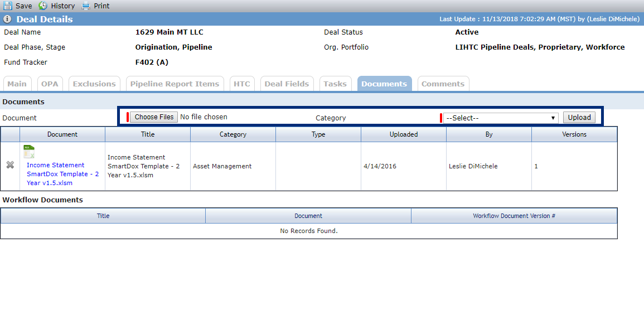Click the Workflow Documents Document column header
The width and height of the screenshot is (644, 315).
[308, 216]
